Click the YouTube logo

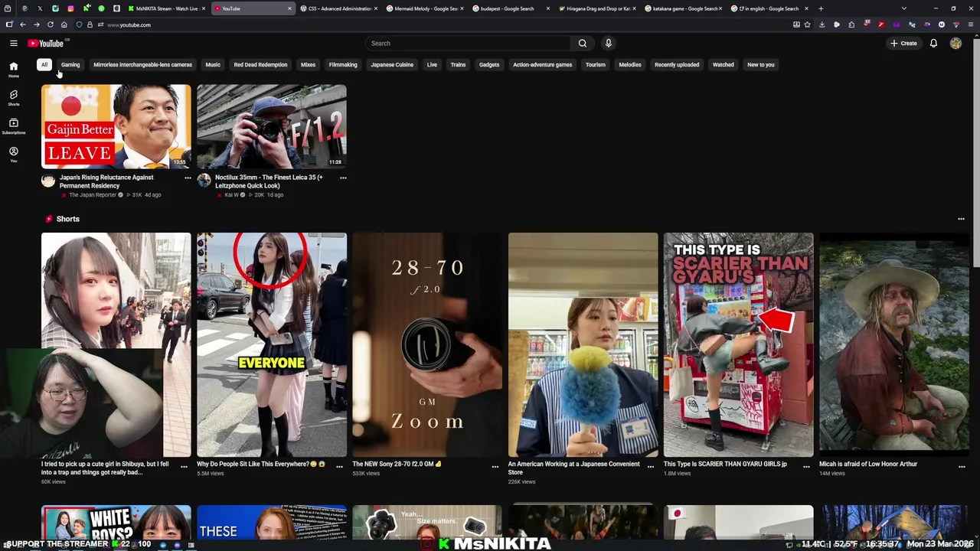(x=46, y=44)
